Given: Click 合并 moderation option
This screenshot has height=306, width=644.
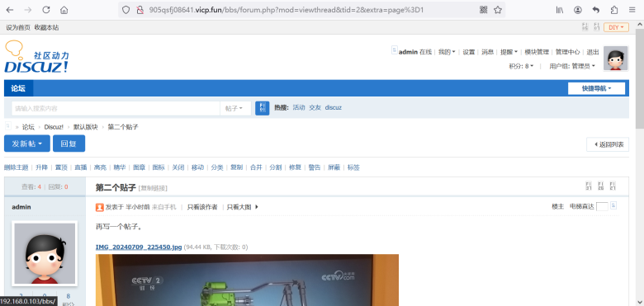Looking at the screenshot, I should pos(256,167).
